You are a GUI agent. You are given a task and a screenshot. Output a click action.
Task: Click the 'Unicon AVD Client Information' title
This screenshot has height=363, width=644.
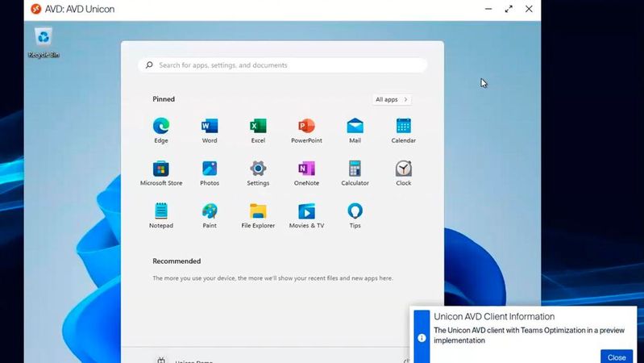pyautogui.click(x=494, y=316)
